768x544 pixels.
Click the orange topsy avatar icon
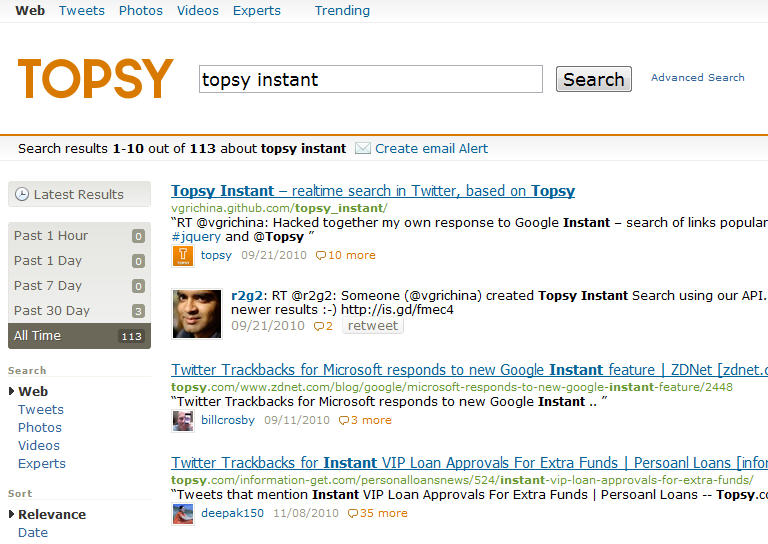183,256
